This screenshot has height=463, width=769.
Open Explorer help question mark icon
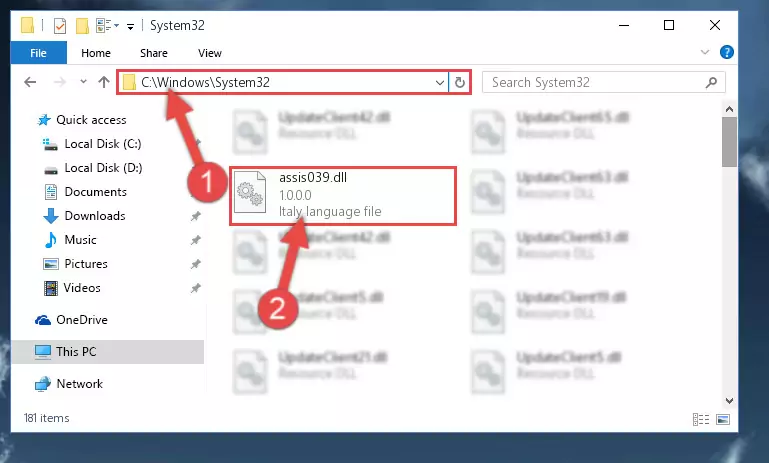[726, 52]
